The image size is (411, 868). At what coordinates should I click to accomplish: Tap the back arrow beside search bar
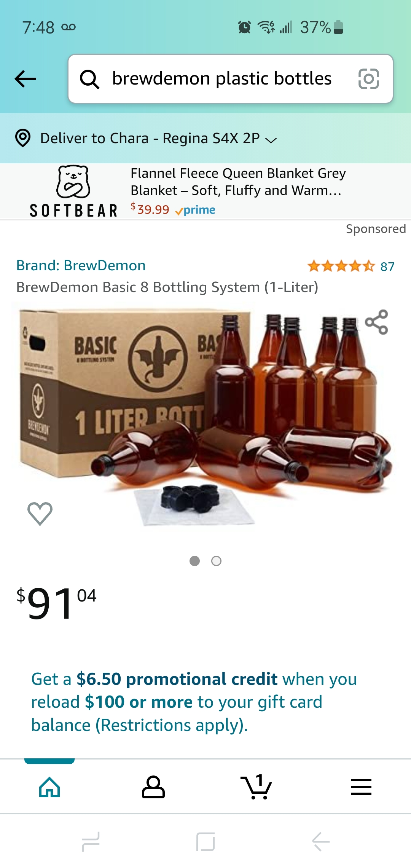point(25,79)
